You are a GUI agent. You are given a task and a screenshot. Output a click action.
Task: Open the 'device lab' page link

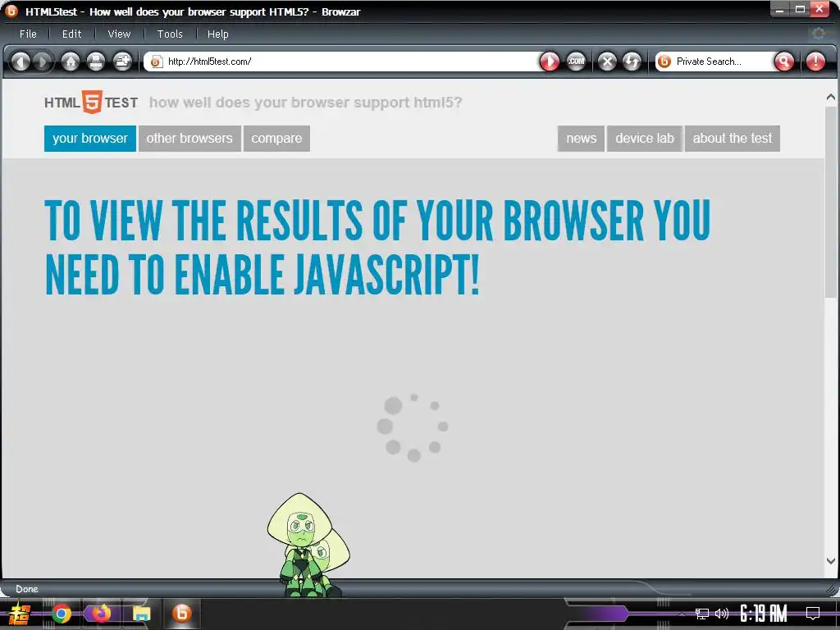(645, 138)
